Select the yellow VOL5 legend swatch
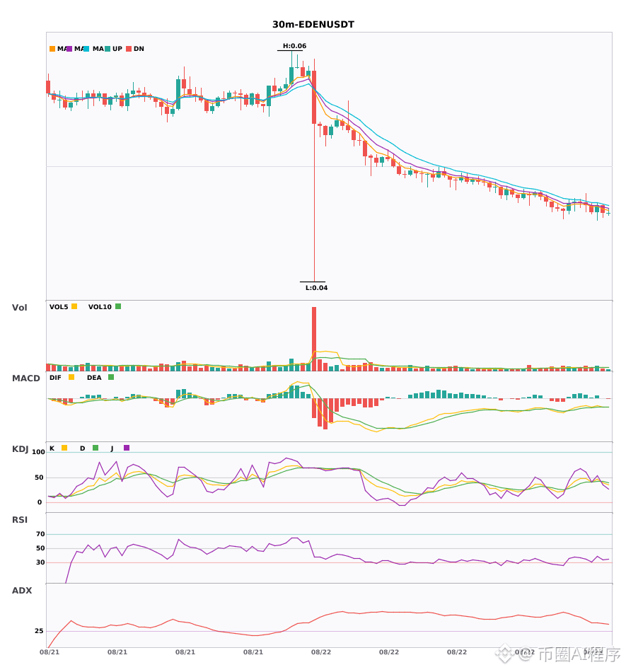626x672 pixels. pos(74,306)
